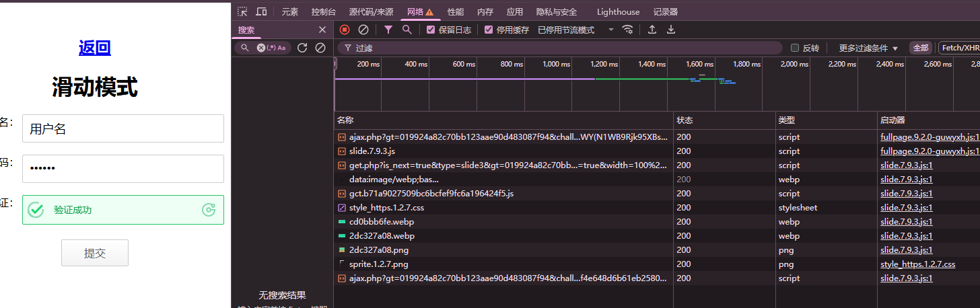This screenshot has width=980, height=308.
Task: Select the style_https.1.2.7.css request row
Action: 657,207
